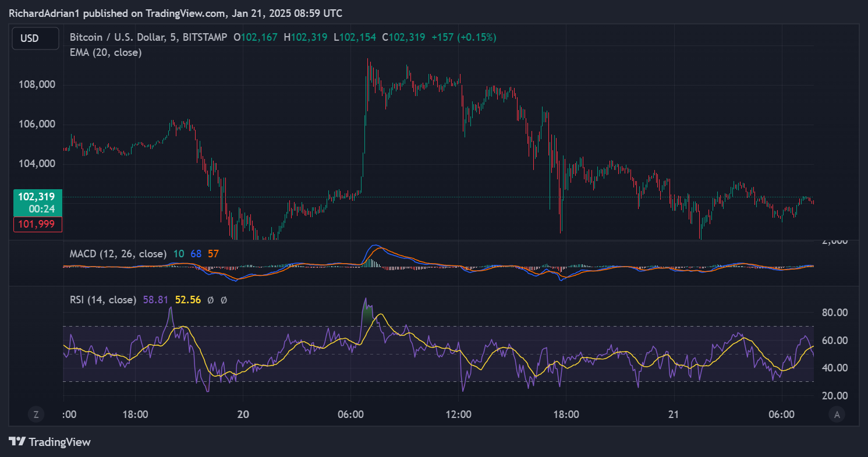Click the current price label 102,319
The width and height of the screenshot is (868, 457).
(x=37, y=197)
